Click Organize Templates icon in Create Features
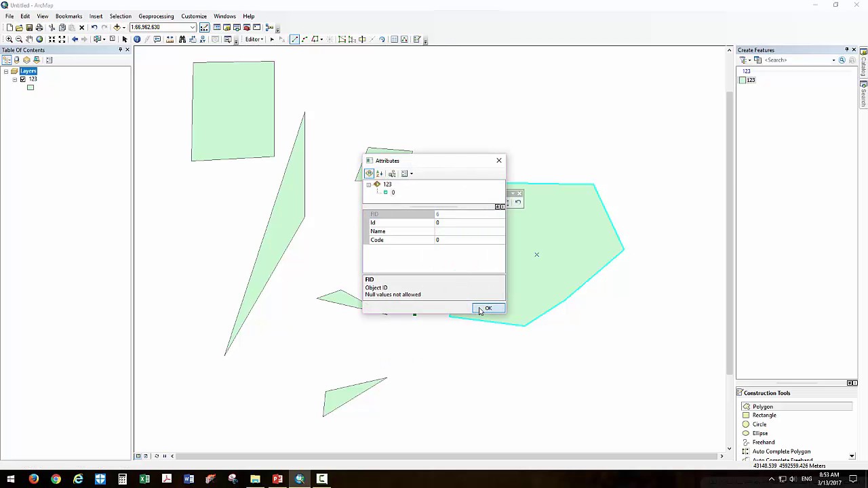The height and width of the screenshot is (488, 868). coord(758,60)
